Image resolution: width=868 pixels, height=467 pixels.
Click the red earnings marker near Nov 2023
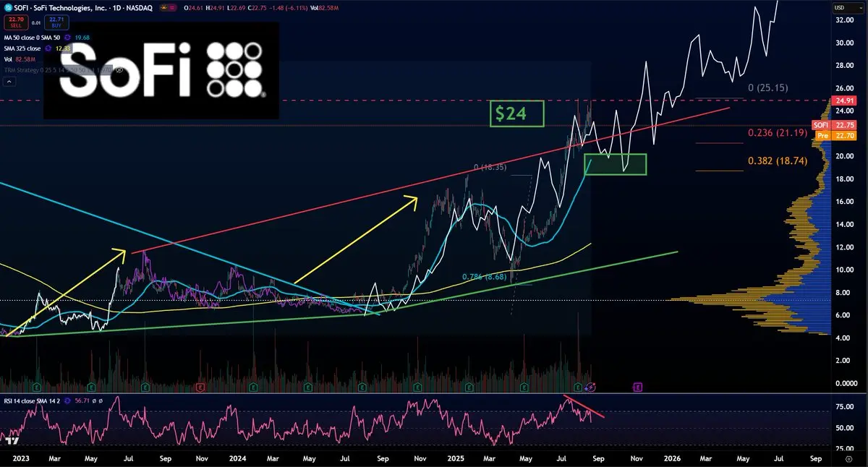pos(200,387)
